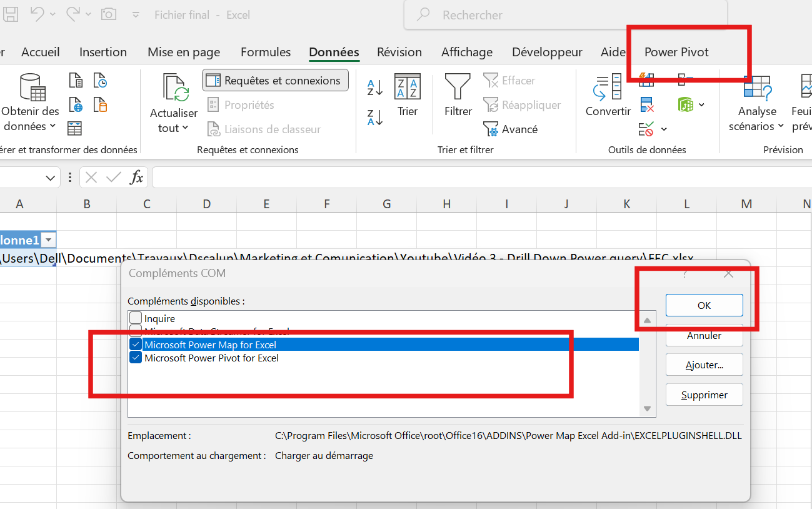This screenshot has width=812, height=509.
Task: Confirm the COM add-ins dialog with OK
Action: [x=704, y=306]
